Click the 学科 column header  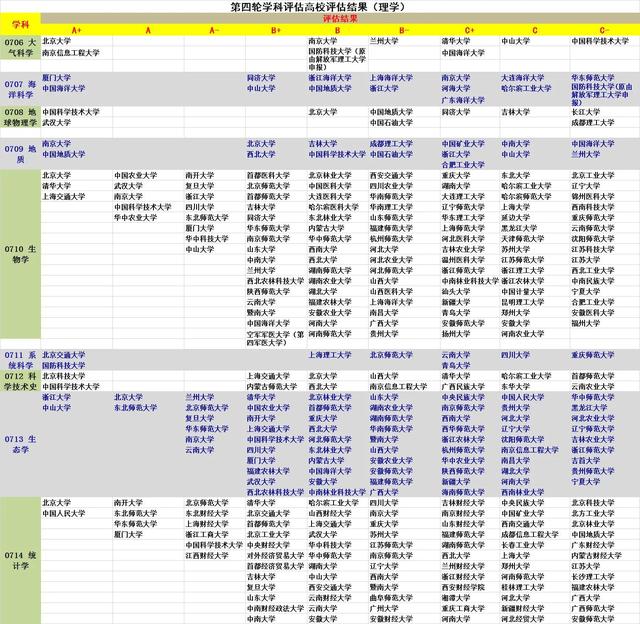point(20,24)
